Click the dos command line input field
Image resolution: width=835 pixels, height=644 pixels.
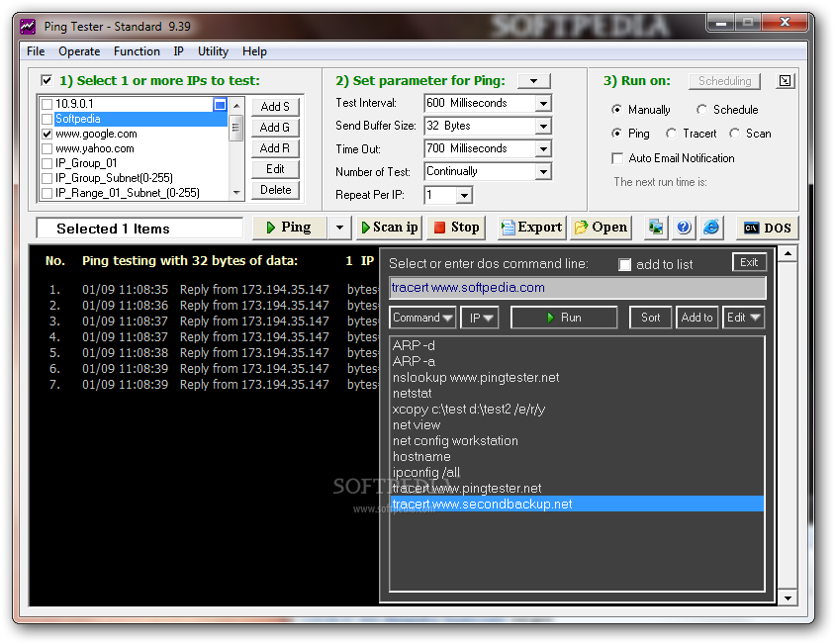[x=578, y=288]
